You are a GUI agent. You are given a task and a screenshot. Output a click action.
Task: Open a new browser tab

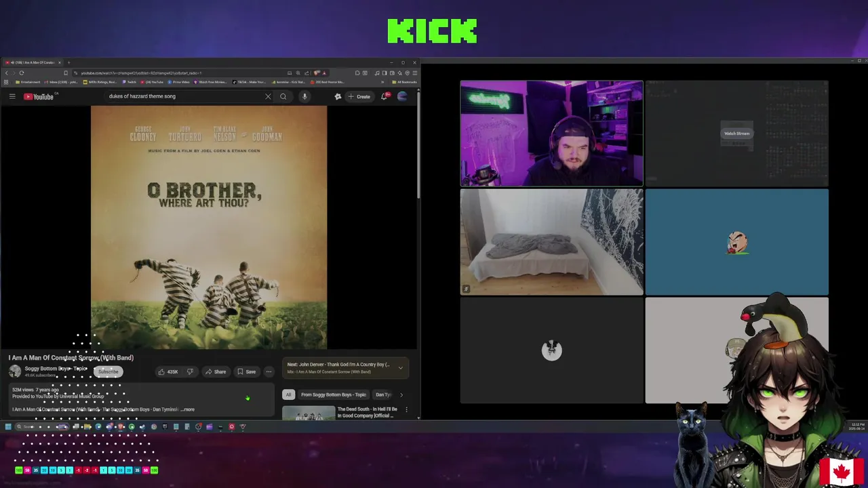pyautogui.click(x=68, y=62)
